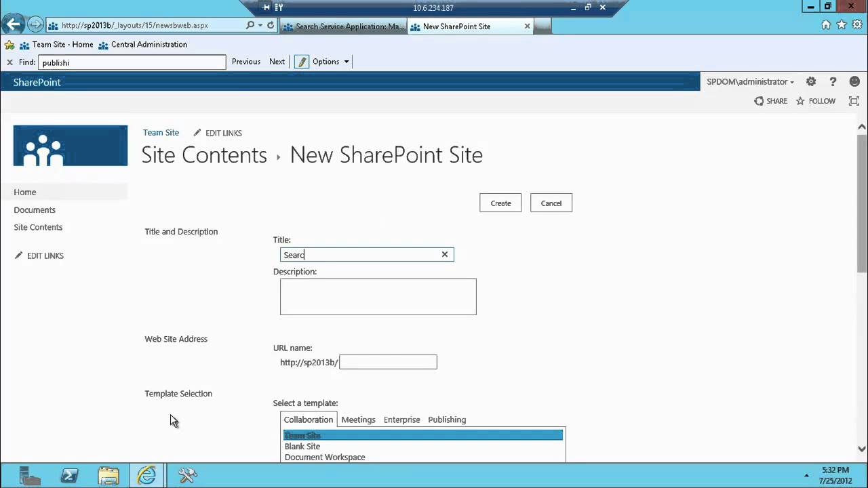
Task: Expand SPDOM\administrator user menu
Action: tap(750, 81)
